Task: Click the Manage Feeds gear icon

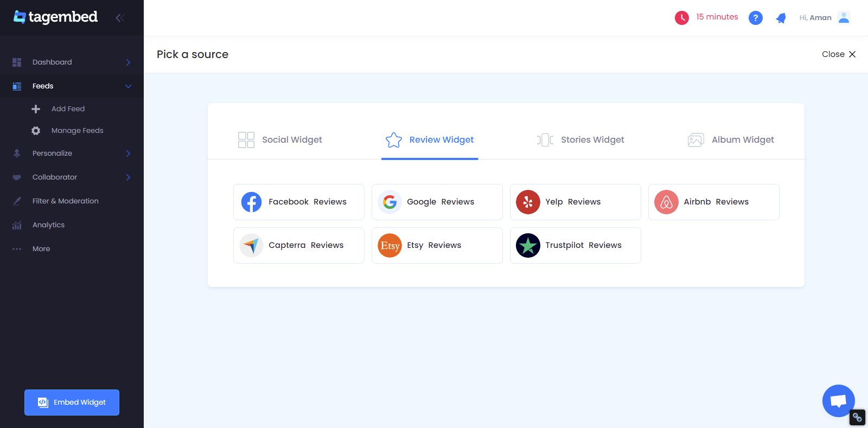Action: (x=36, y=131)
